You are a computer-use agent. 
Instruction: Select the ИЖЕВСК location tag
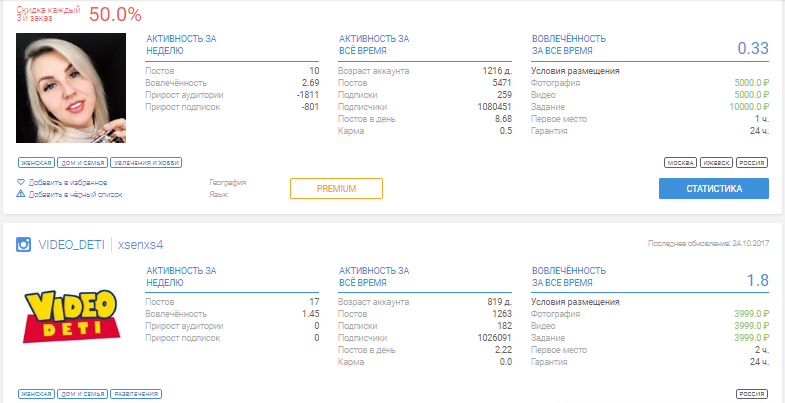point(716,163)
